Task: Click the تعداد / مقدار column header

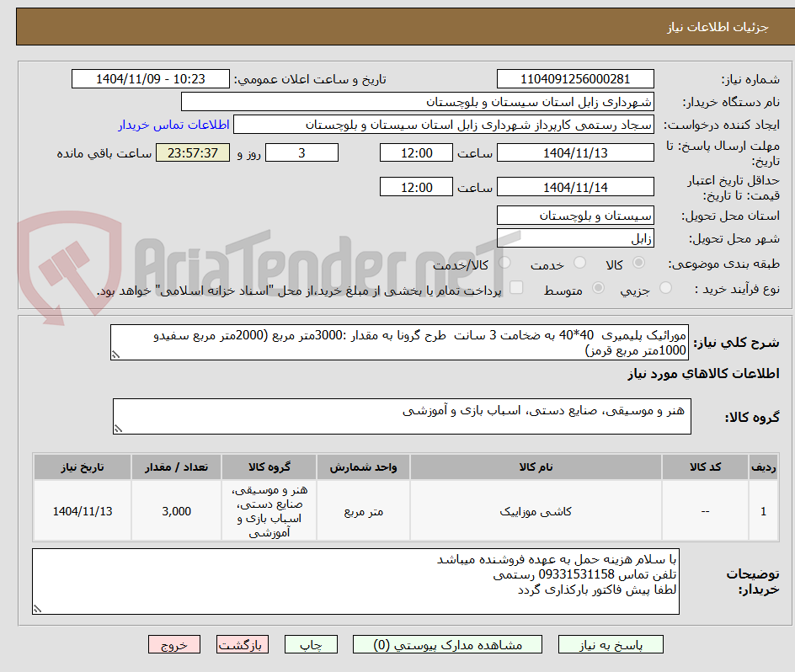Action: coord(177,467)
